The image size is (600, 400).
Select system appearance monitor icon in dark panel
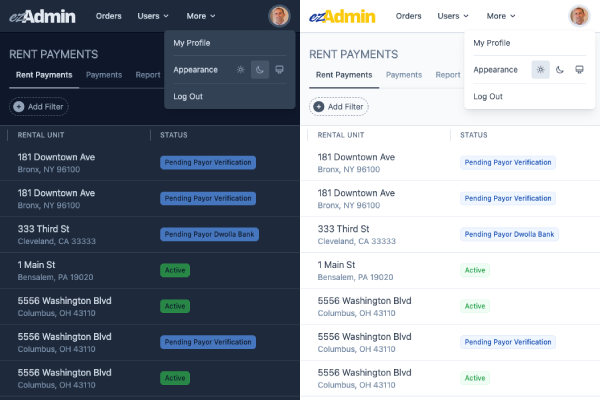(x=279, y=70)
